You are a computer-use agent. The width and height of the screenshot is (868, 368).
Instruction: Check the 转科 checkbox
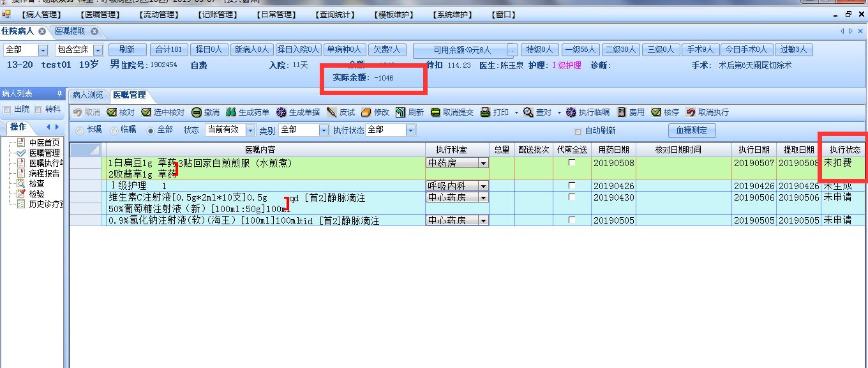(x=38, y=110)
